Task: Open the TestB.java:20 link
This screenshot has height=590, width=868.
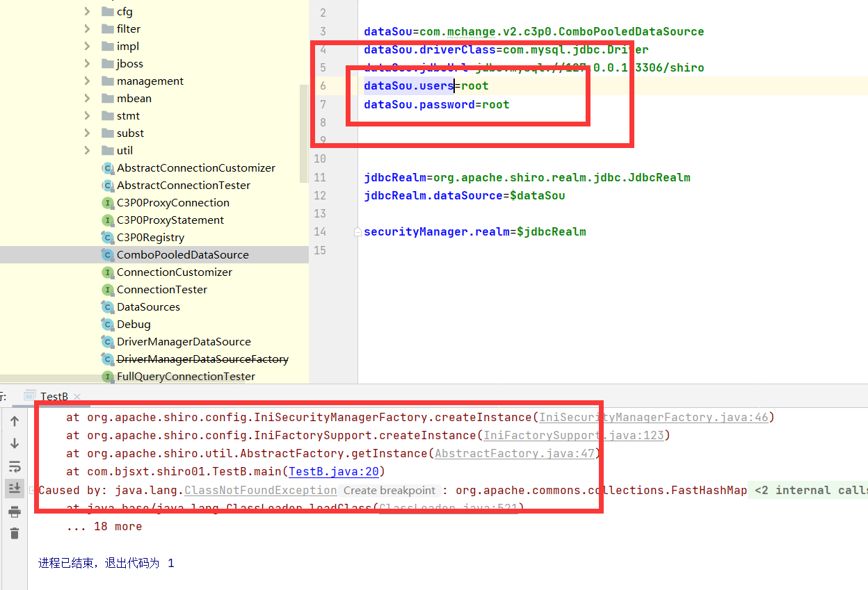Action: pos(333,471)
